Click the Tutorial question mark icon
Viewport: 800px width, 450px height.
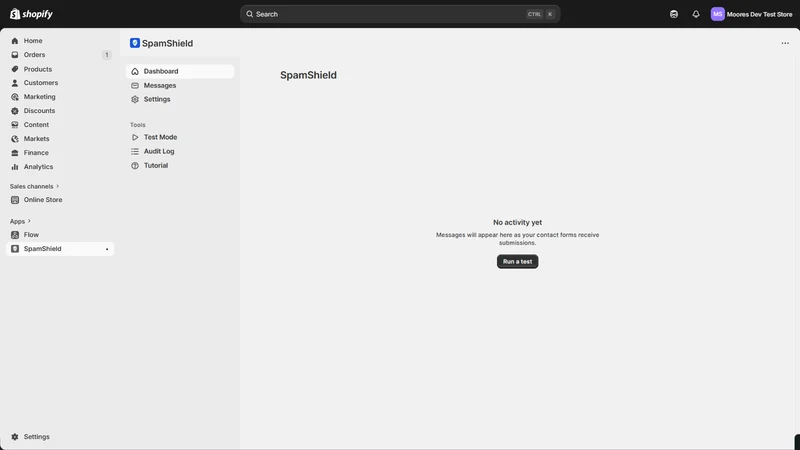coord(135,165)
